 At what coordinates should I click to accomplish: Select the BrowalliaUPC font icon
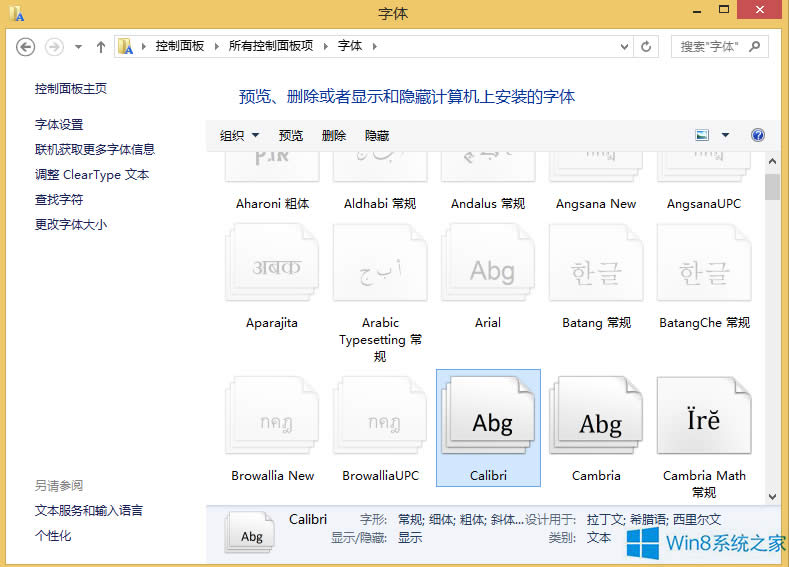(x=380, y=416)
